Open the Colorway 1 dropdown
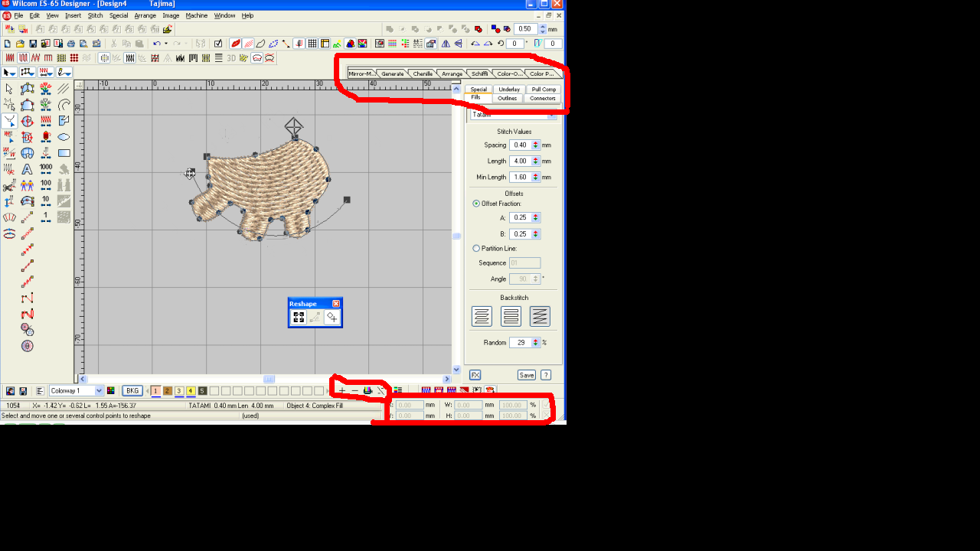The height and width of the screenshot is (551, 980). 99,390
